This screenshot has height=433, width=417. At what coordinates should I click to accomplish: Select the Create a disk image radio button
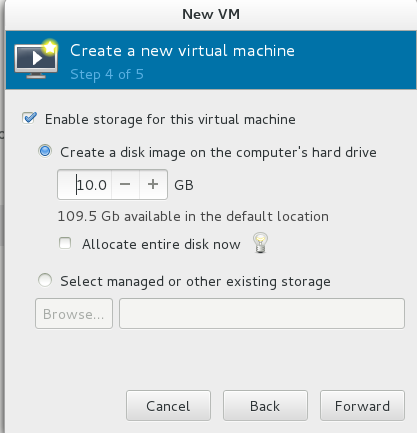pos(45,151)
